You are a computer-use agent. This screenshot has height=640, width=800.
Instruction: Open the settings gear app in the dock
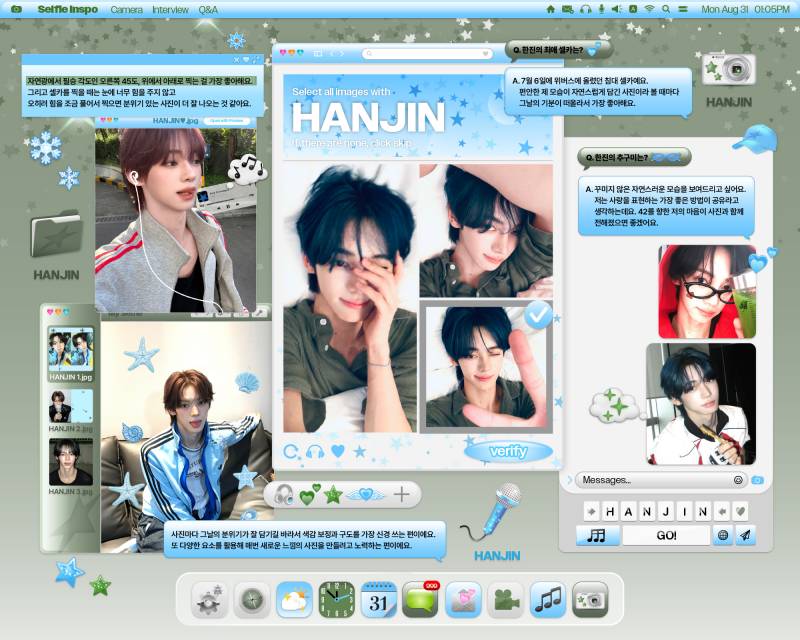pos(209,600)
